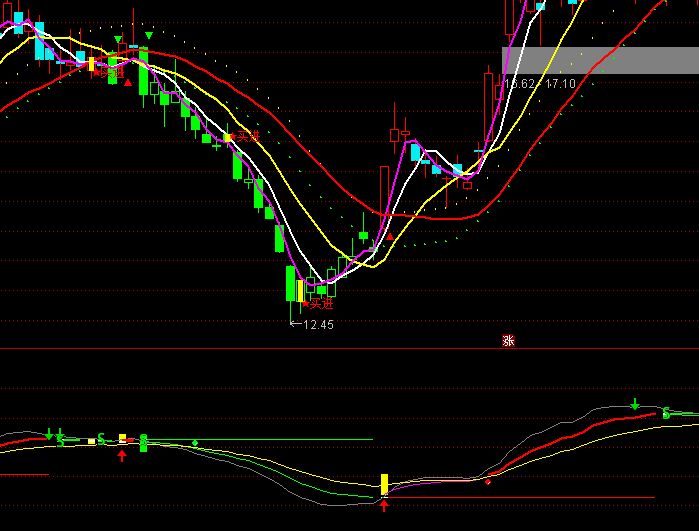
Task: Click the red up arrow below the tall yellow bar
Action: tap(383, 506)
